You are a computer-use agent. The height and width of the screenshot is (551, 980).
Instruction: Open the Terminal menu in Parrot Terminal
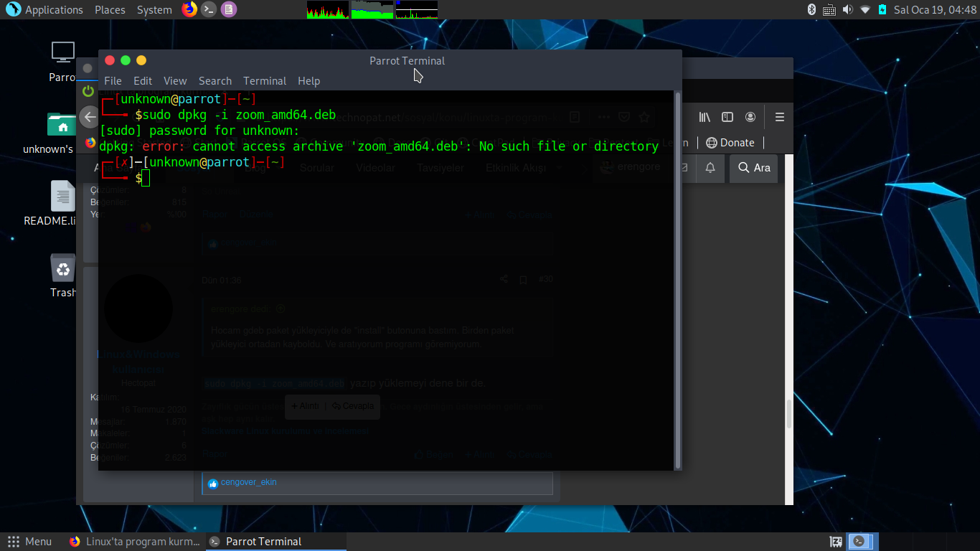(265, 81)
